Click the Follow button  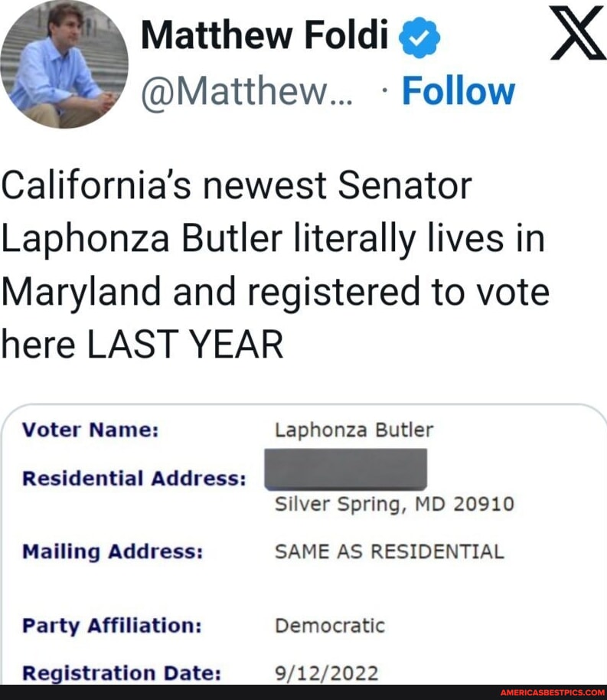(458, 90)
